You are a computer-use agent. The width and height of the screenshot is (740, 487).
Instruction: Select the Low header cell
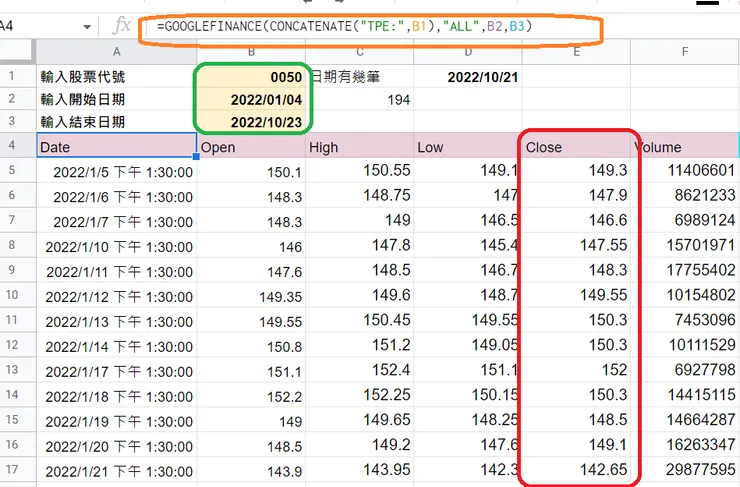pos(468,145)
